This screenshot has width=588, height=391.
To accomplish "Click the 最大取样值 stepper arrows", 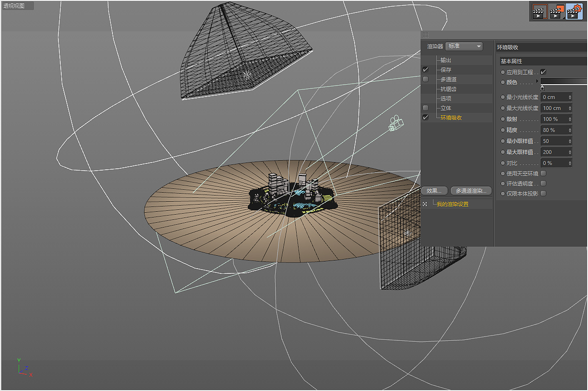I will (570, 152).
